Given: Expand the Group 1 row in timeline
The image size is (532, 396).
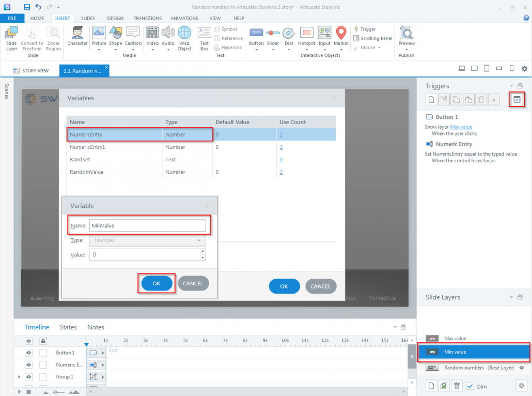Looking at the screenshot, I should click(19, 376).
